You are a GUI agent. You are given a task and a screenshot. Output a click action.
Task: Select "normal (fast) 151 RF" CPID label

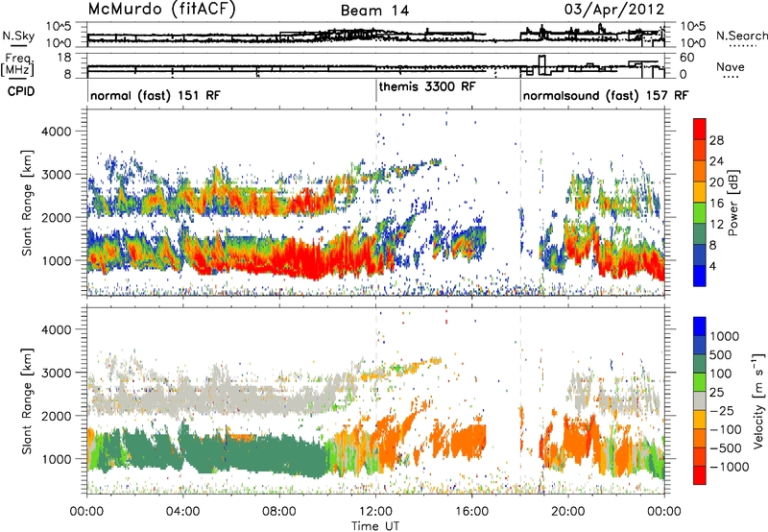(156, 95)
